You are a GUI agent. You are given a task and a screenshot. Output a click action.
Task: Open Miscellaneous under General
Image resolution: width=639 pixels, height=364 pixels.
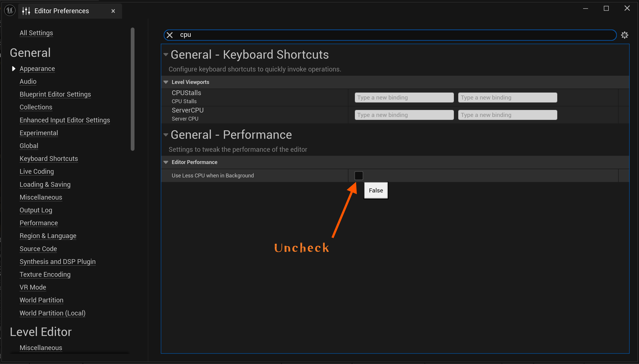tap(41, 197)
